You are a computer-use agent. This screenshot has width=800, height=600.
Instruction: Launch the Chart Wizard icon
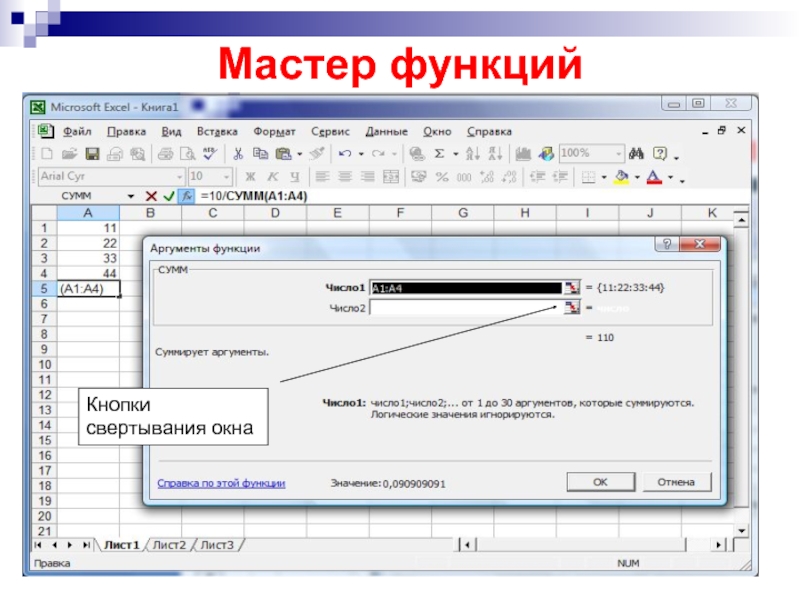point(523,153)
